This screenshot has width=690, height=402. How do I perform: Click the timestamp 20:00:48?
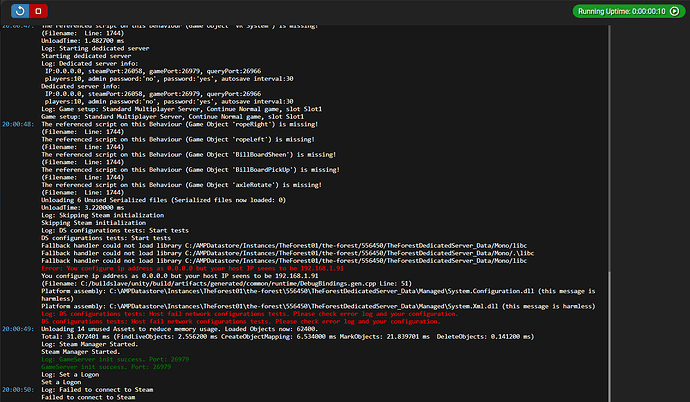click(18, 124)
